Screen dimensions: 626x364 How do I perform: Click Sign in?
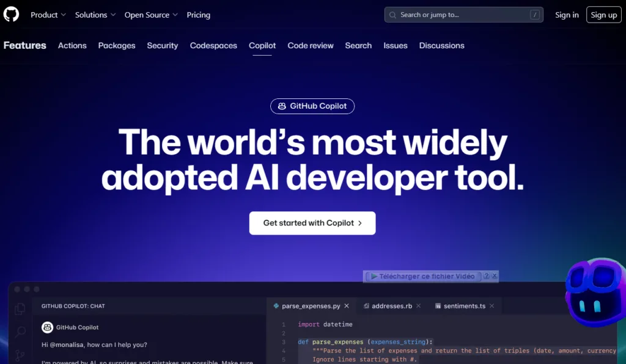click(x=567, y=15)
